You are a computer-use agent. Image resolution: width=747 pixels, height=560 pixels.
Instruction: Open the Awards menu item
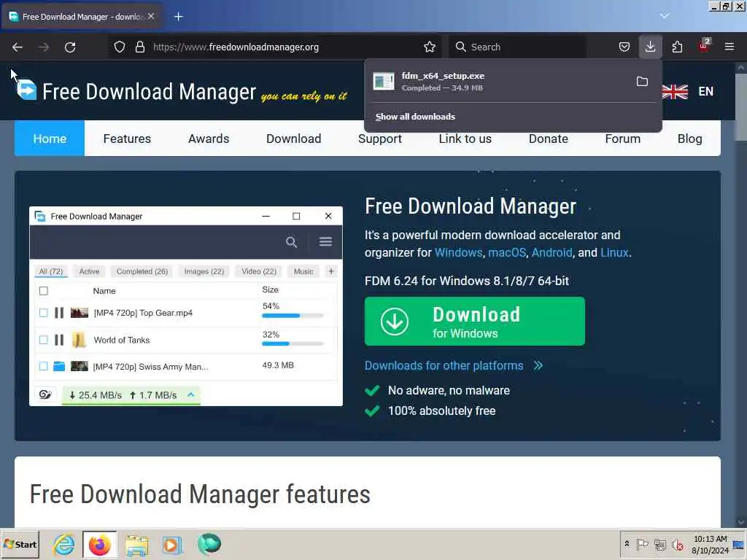(x=209, y=139)
